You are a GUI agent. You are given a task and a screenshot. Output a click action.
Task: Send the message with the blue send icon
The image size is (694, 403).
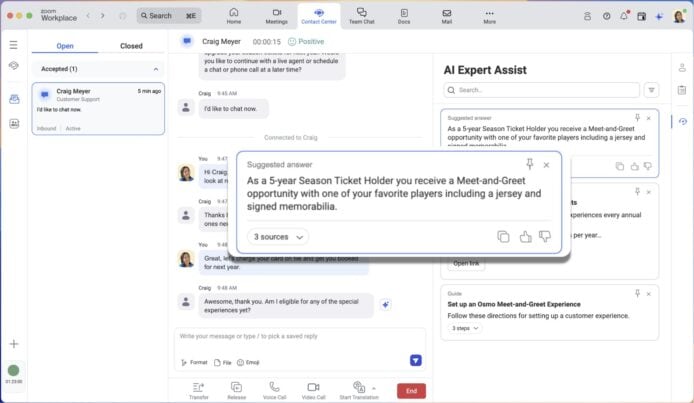pyautogui.click(x=416, y=360)
